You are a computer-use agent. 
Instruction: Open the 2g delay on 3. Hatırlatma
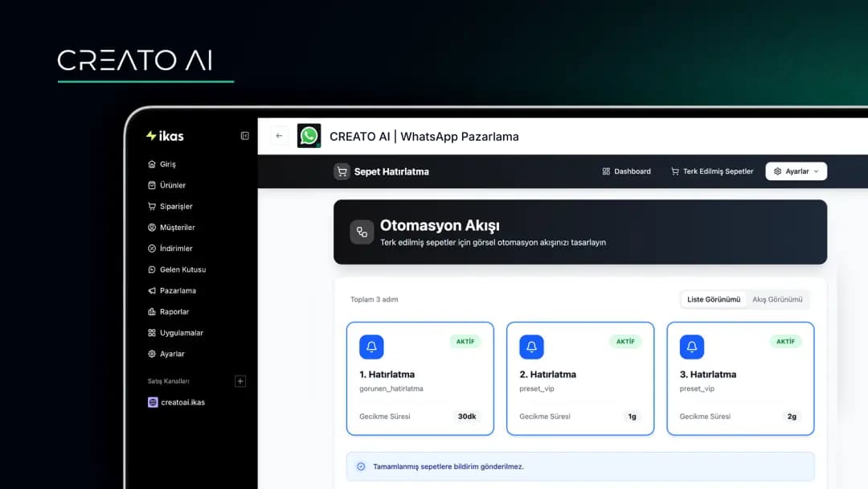click(791, 417)
